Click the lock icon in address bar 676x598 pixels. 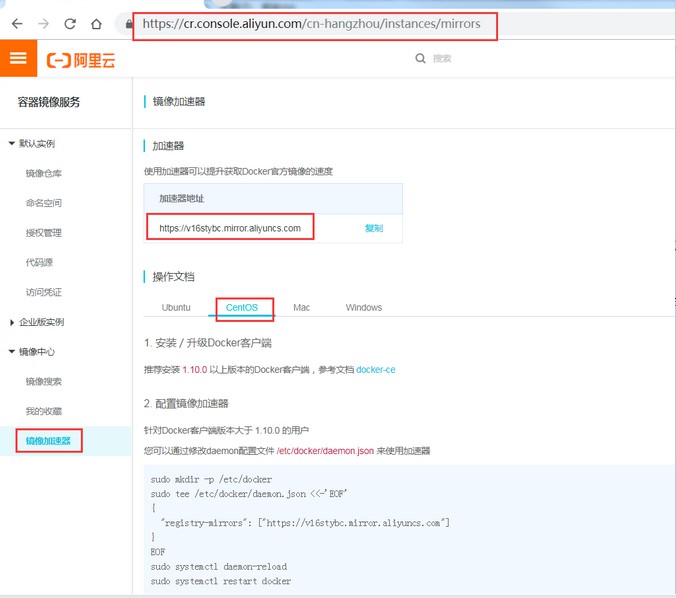tap(129, 24)
